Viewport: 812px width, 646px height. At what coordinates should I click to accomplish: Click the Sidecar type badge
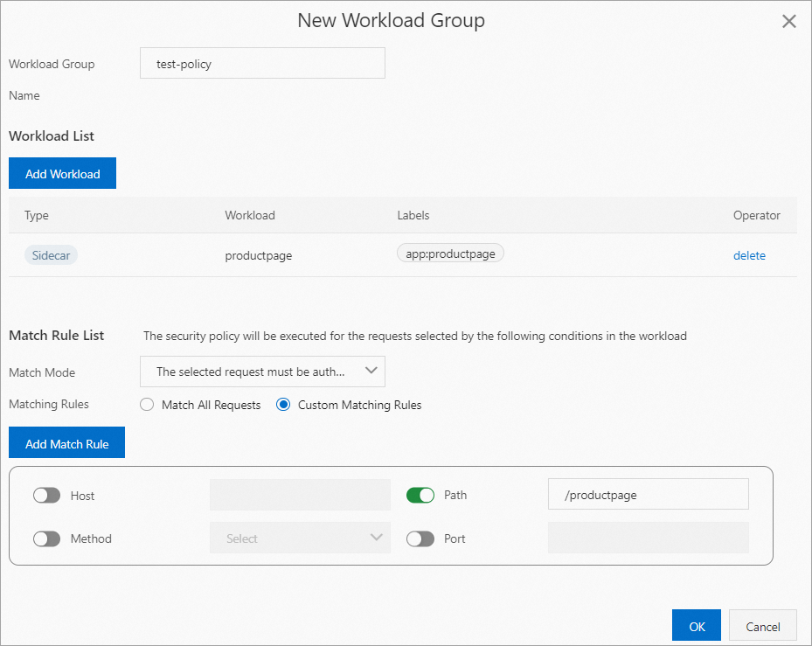[51, 255]
